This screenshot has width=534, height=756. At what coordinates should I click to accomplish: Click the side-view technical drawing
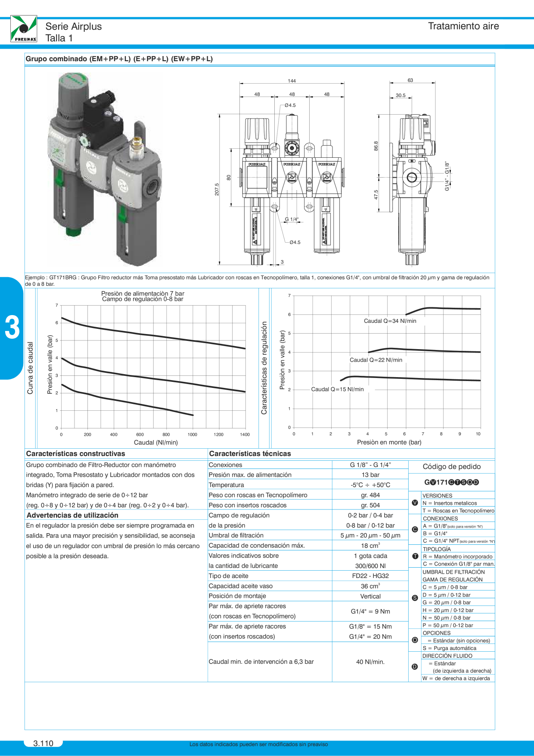pyautogui.click(x=413, y=172)
